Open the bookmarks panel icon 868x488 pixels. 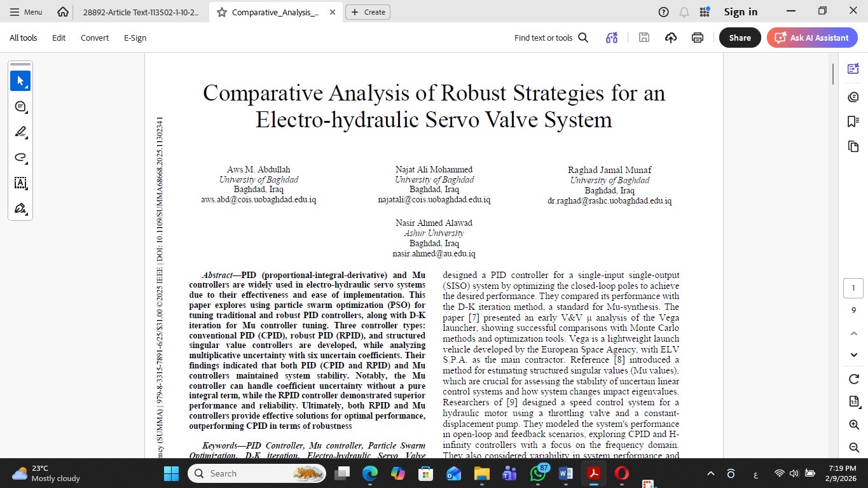point(853,122)
